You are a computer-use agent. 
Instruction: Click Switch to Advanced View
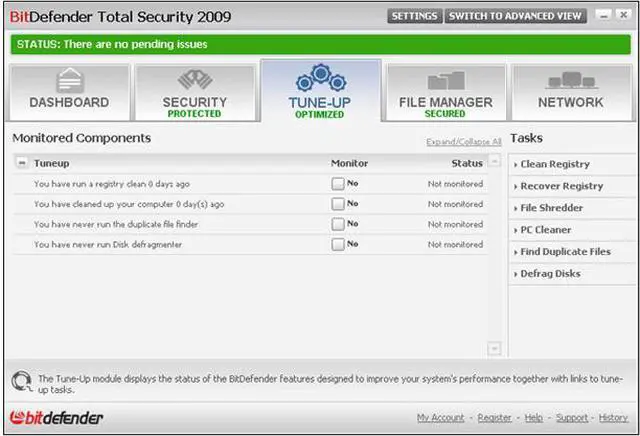pyautogui.click(x=514, y=16)
